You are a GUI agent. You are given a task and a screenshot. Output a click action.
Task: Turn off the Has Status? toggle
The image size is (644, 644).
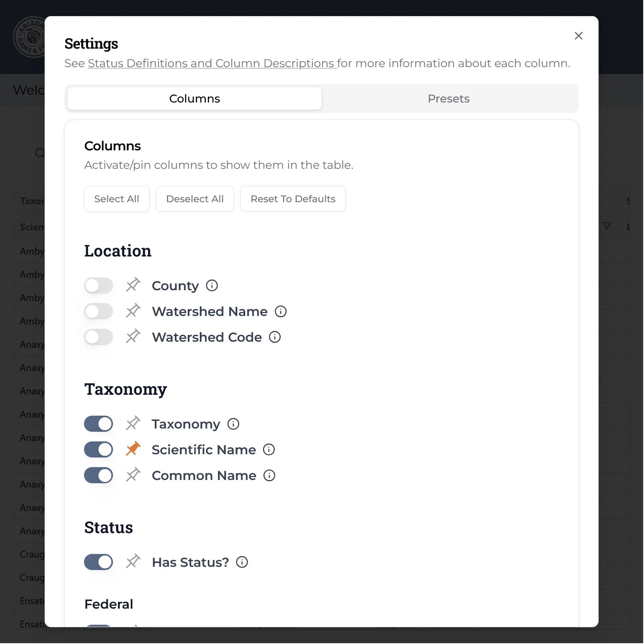tap(98, 562)
